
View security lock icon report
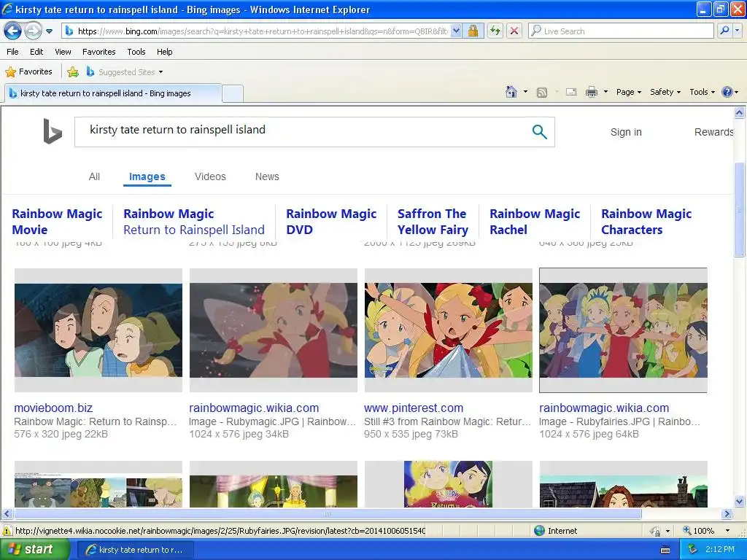[473, 31]
